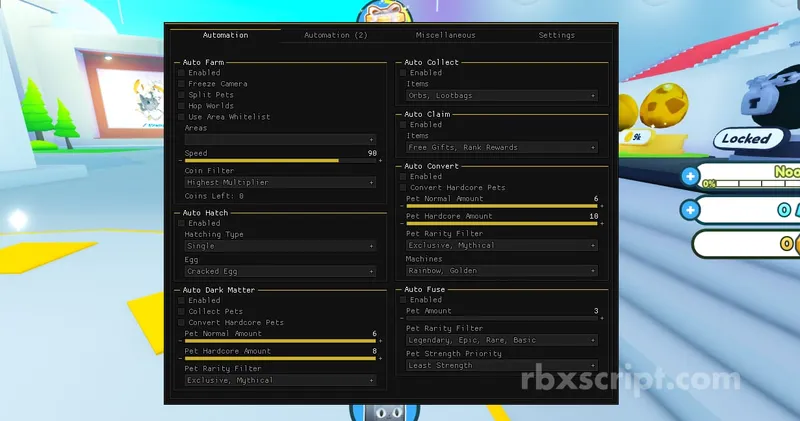Open Coin Filter dropdown showing Highest Multiplier
Screen dimensions: 800x421
280,182
